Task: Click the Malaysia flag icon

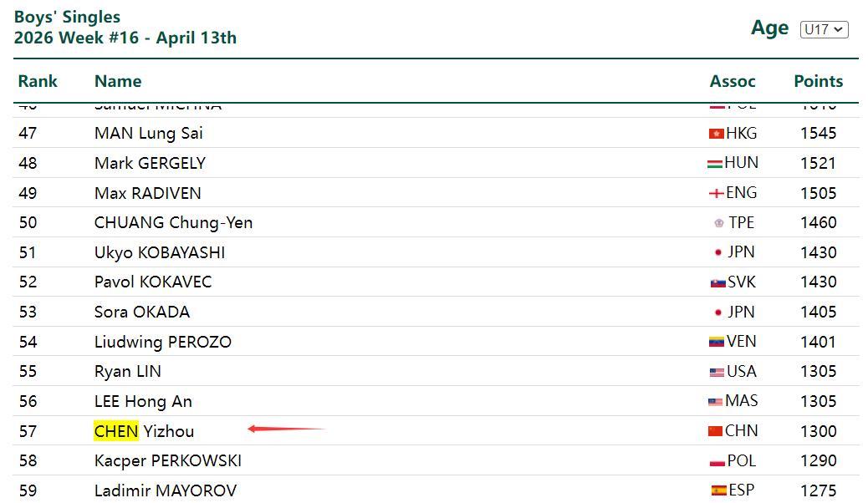Action: 715,402
